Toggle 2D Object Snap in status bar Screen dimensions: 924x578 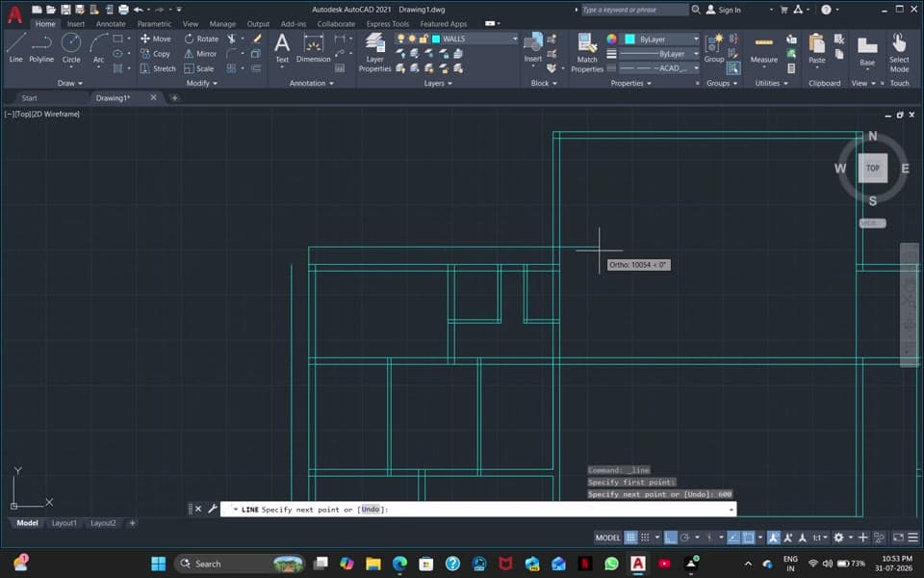(x=749, y=538)
